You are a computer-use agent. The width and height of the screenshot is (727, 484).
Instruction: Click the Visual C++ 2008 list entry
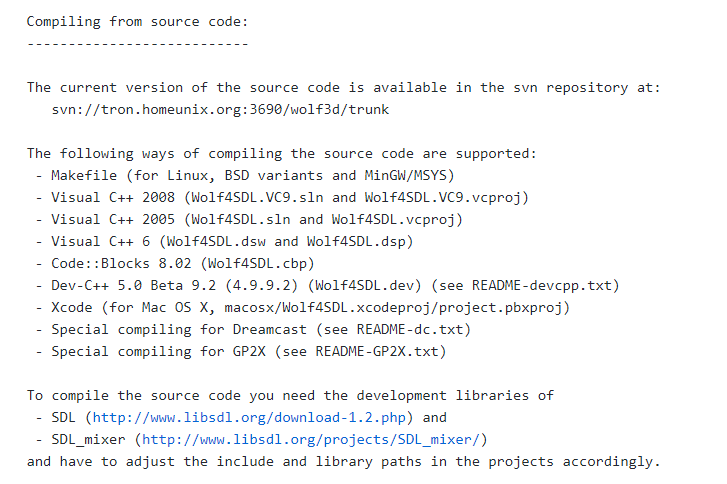pos(282,198)
